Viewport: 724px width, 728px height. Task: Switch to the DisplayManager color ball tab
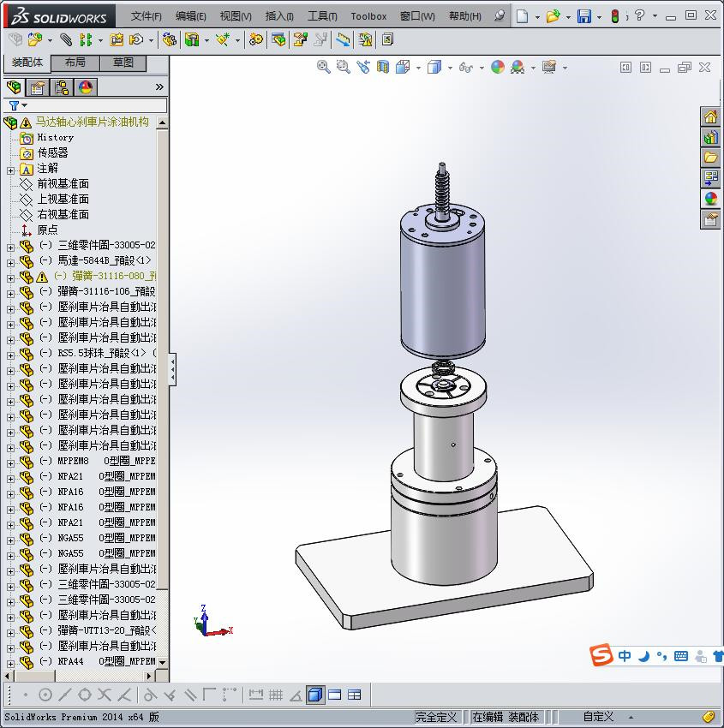coord(86,87)
